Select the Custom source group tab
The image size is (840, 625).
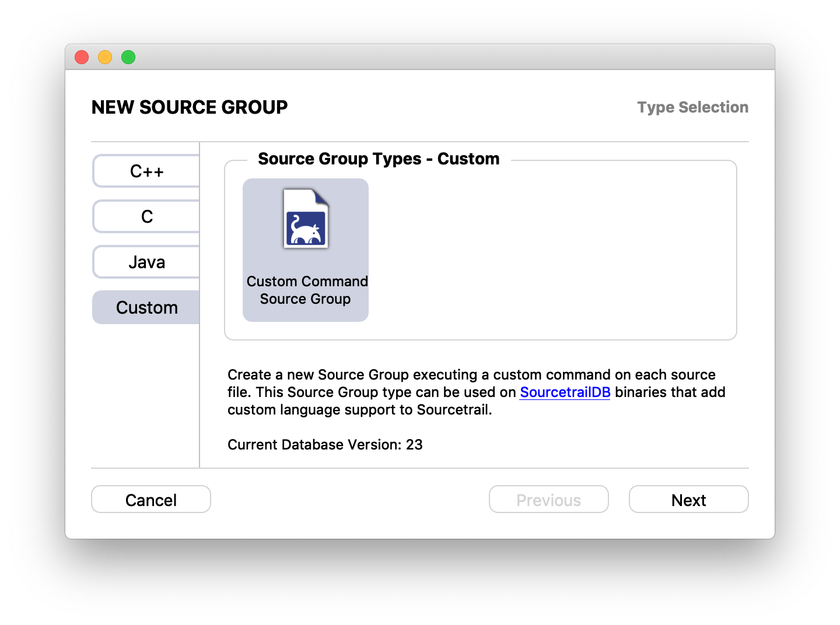146,307
